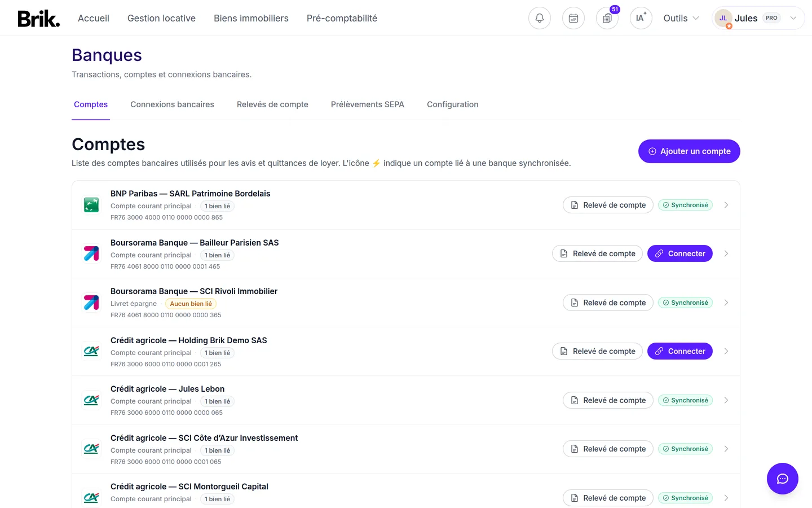
Task: Click the JL user avatar
Action: coord(723,18)
